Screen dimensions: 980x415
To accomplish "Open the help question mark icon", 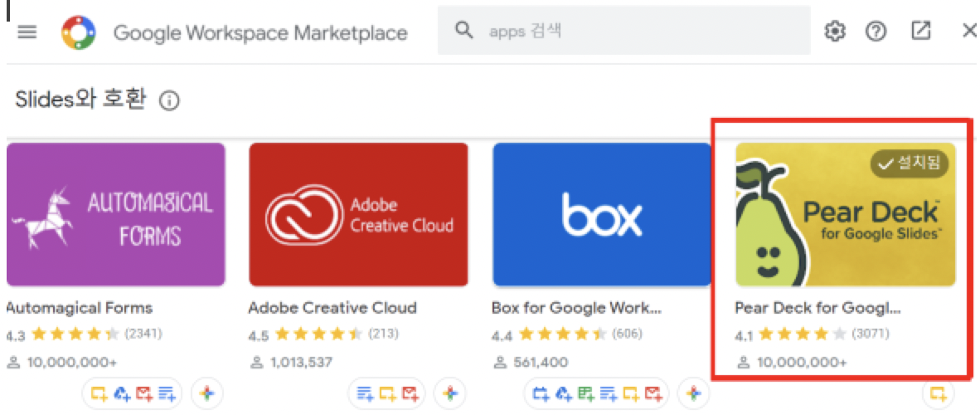I will click(876, 32).
